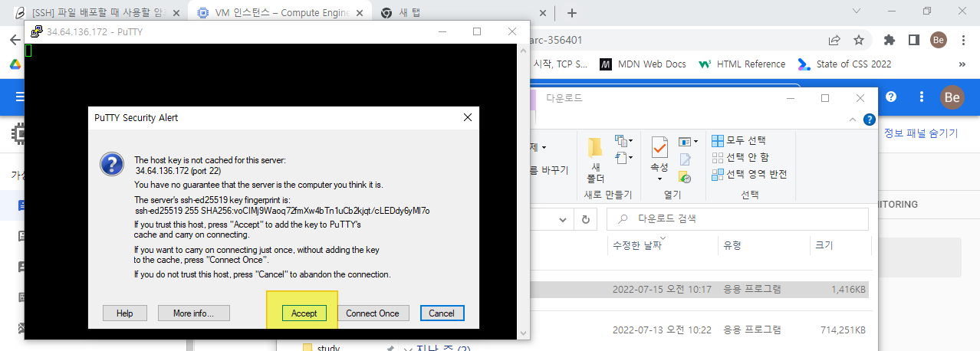Go back in Chrome
Screen dimensions: 980x351
[14, 40]
